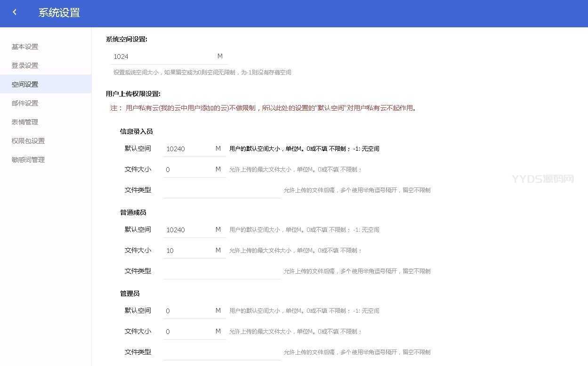This screenshot has width=588, height=366.
Task: Edit 信息录入员 默认空间 input
Action: [x=187, y=149]
